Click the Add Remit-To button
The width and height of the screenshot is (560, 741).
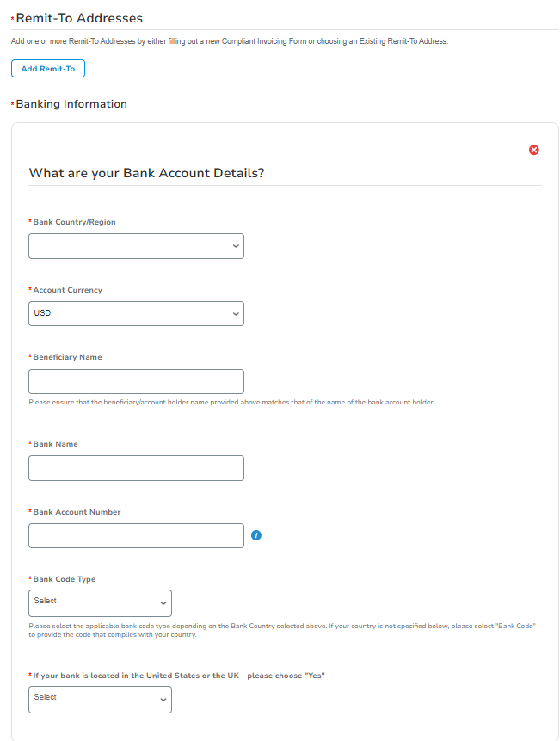click(47, 68)
